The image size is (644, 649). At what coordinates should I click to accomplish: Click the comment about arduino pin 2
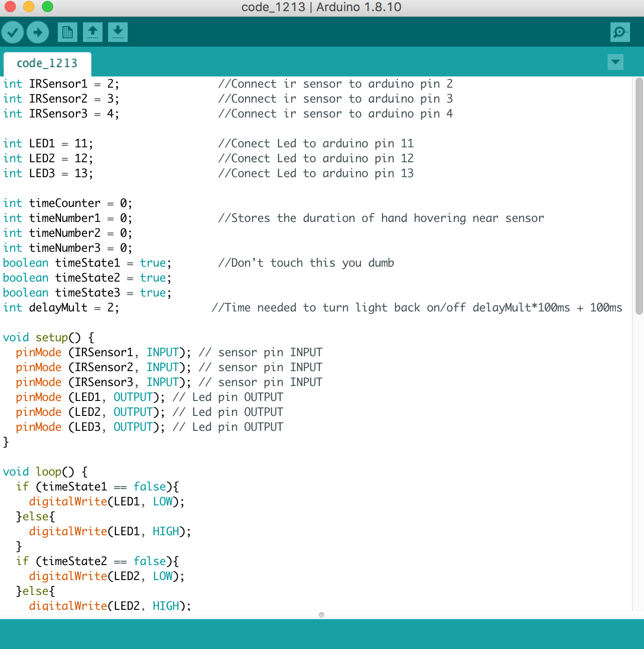click(x=336, y=84)
